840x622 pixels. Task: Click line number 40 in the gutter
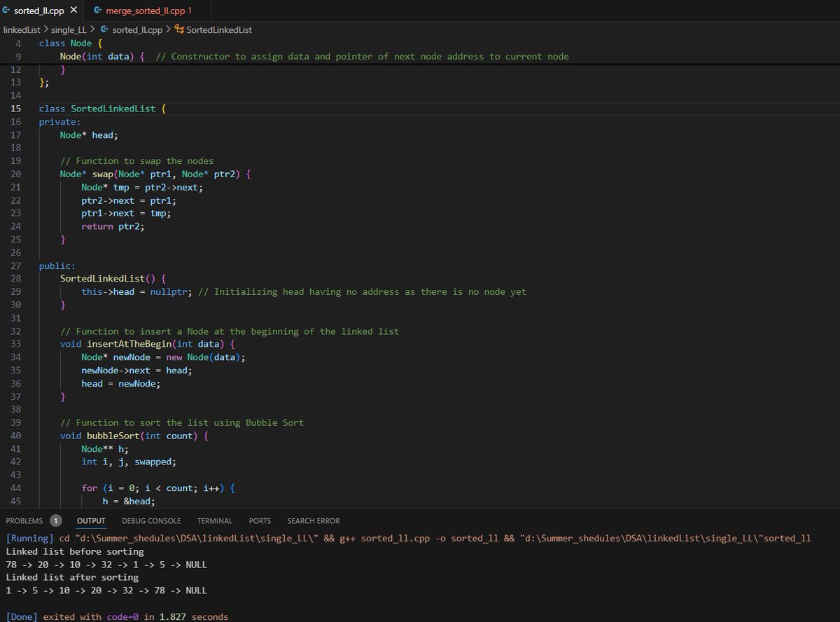[16, 436]
